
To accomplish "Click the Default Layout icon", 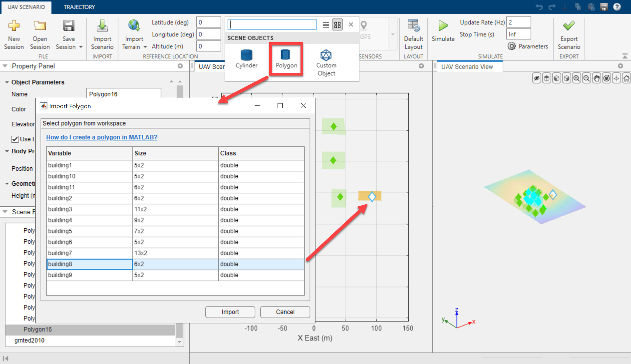I will [413, 26].
